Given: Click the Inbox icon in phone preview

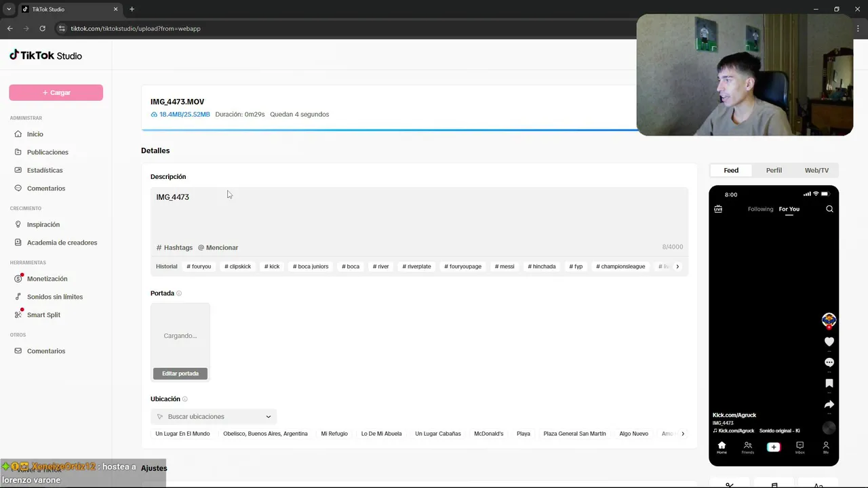Looking at the screenshot, I should [800, 447].
